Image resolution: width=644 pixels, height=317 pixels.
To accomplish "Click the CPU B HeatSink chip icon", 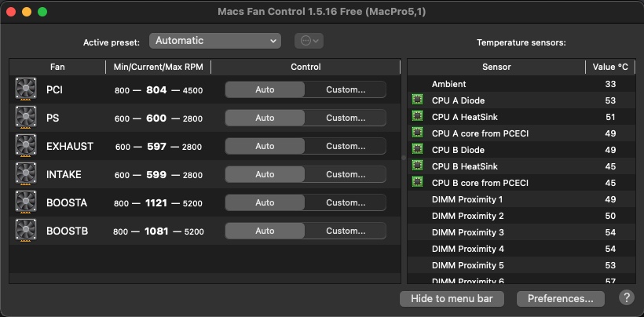I will click(x=418, y=166).
